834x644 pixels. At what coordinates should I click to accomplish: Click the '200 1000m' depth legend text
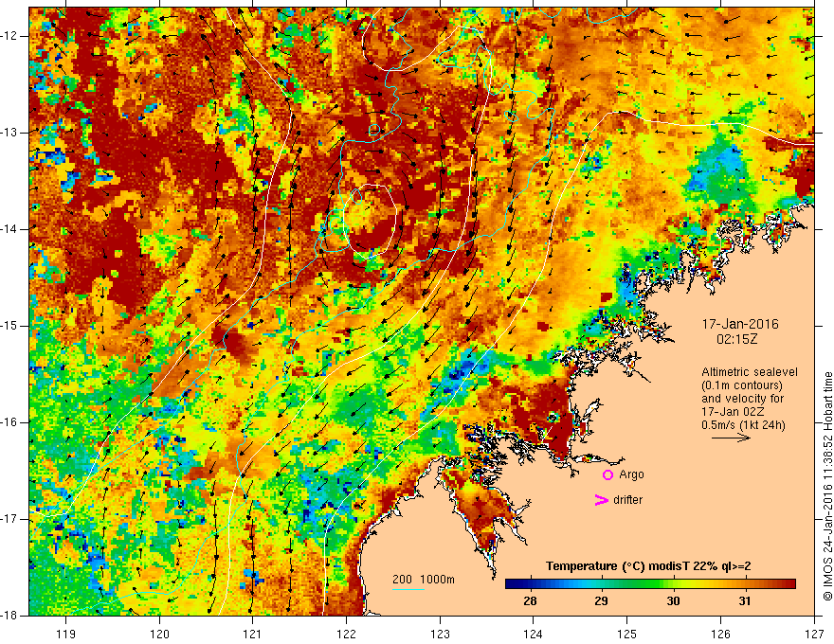pyautogui.click(x=424, y=580)
